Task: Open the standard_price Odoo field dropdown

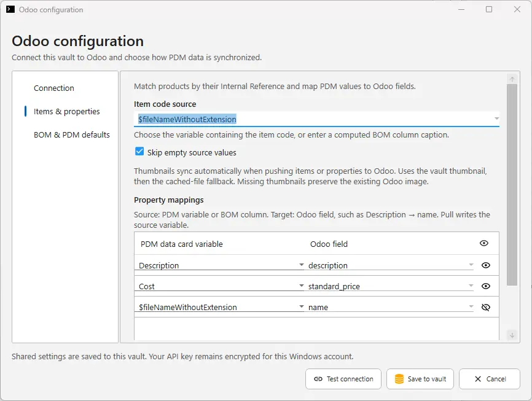Action: (x=471, y=286)
